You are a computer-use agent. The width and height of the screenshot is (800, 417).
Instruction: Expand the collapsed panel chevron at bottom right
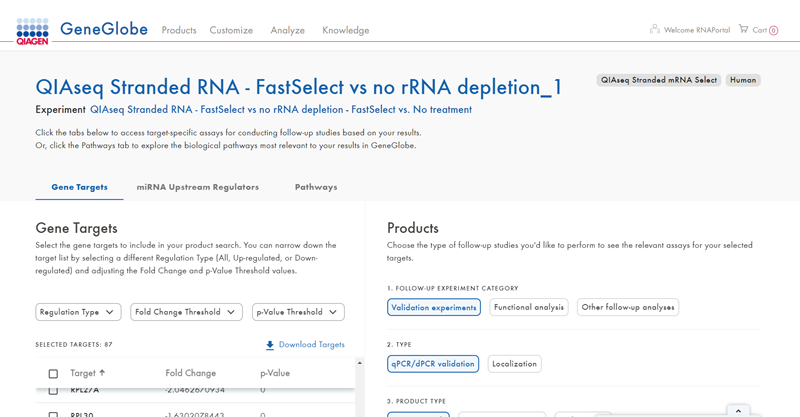click(x=738, y=411)
